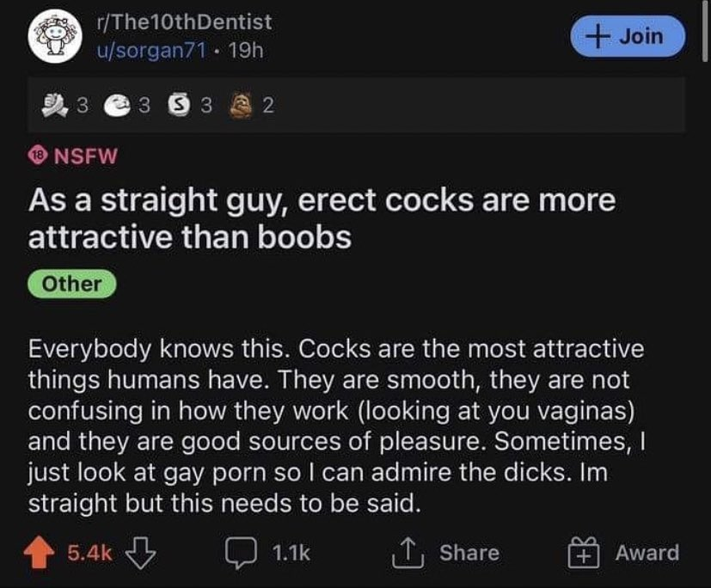Click the 18+ NSFW badge icon
The height and width of the screenshot is (588, 711).
(38, 156)
